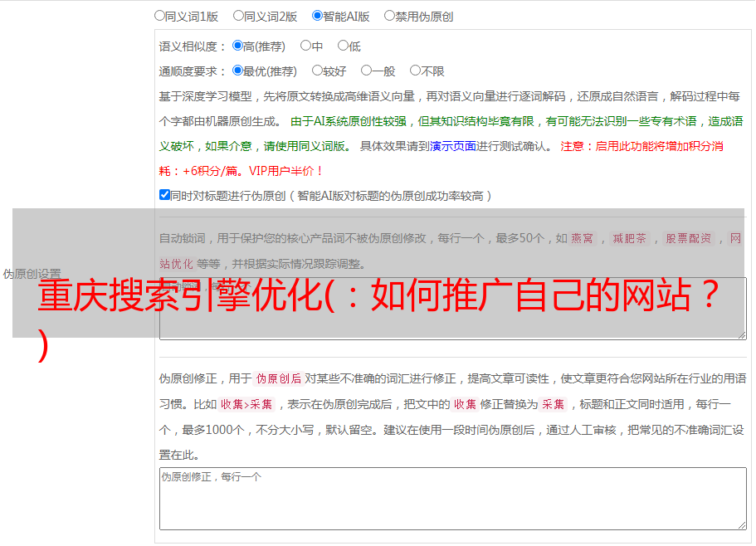Image resolution: width=756 pixels, height=546 pixels.
Task: Set 通顺度要求 to 一般
Action: pos(367,71)
